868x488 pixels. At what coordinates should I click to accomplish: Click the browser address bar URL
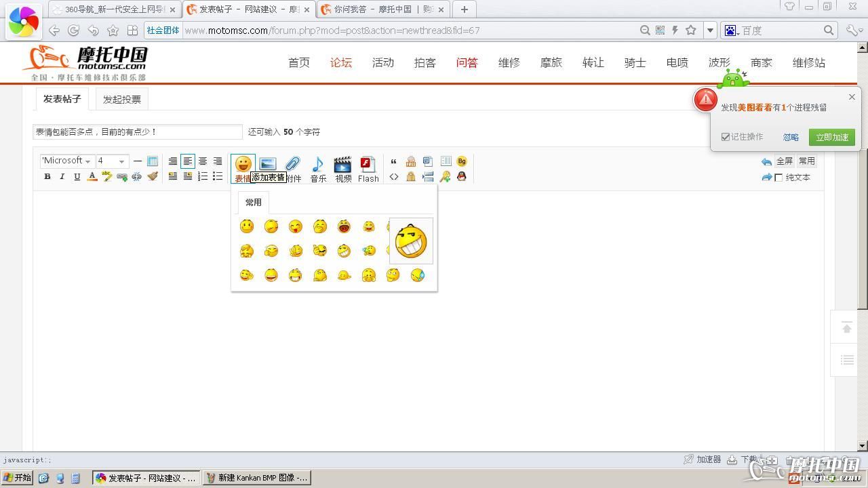point(332,30)
